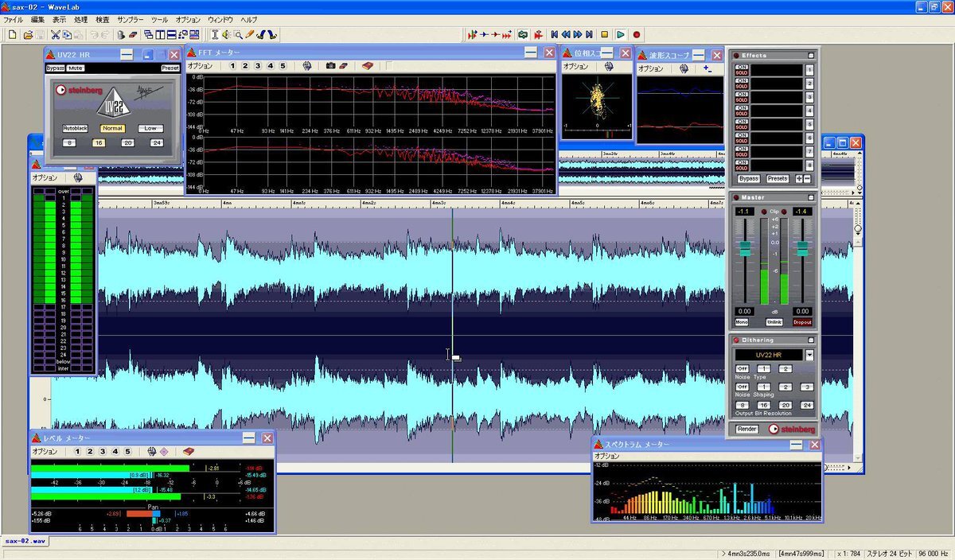Toggle ON for effect slot 1
The width and height of the screenshot is (955, 560).
click(x=741, y=68)
